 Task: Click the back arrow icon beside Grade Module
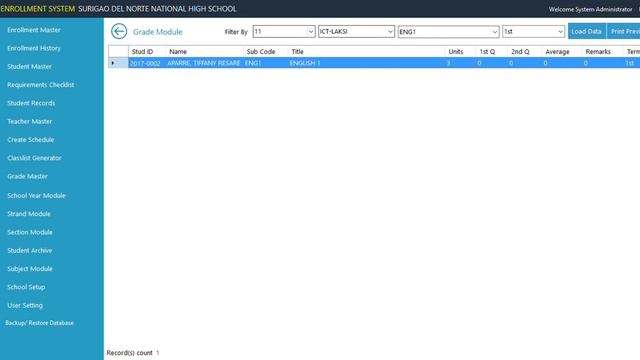pyautogui.click(x=119, y=31)
